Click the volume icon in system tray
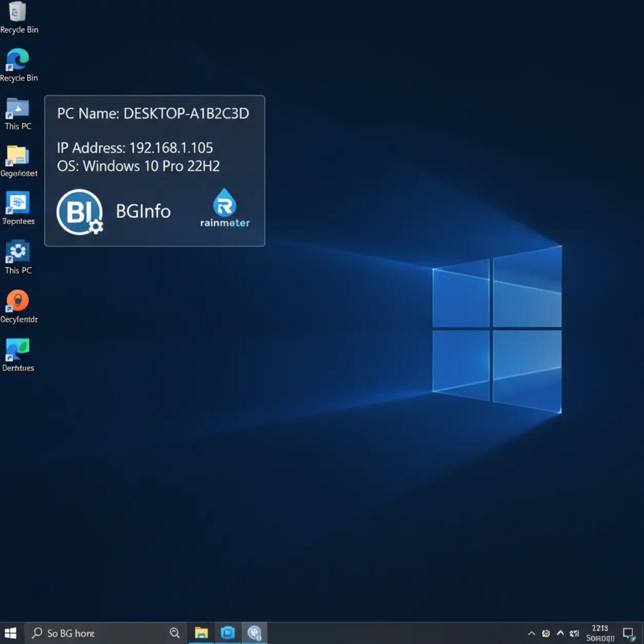This screenshot has height=644, width=644. (574, 634)
